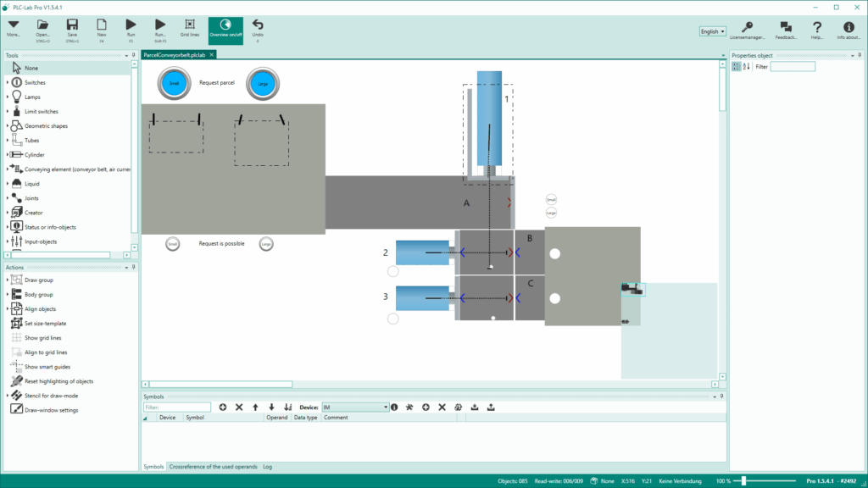Image resolution: width=868 pixels, height=488 pixels.
Task: Move symbol down arrow icon
Action: tap(271, 408)
